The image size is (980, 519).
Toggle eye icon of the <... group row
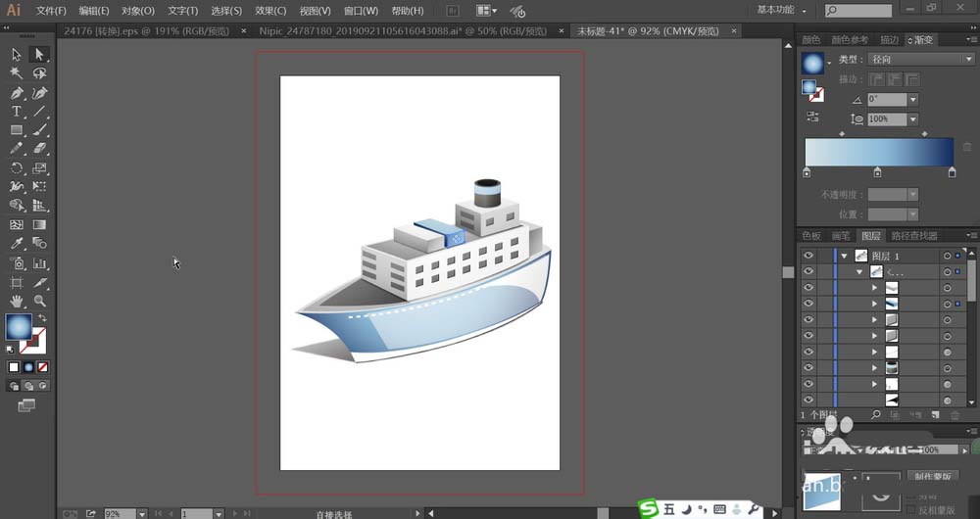click(x=808, y=271)
